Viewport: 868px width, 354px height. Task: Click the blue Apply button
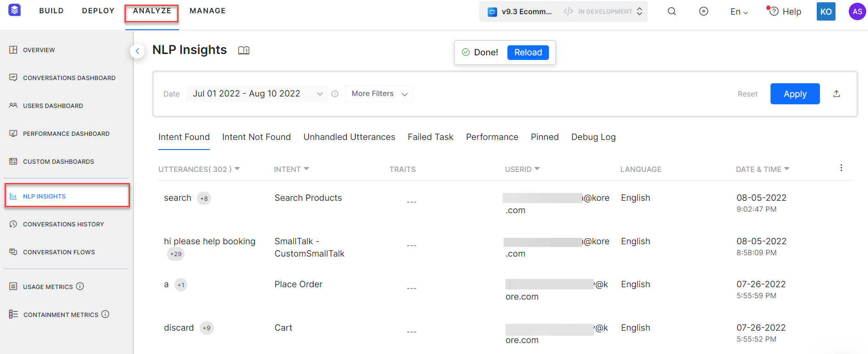pyautogui.click(x=795, y=94)
